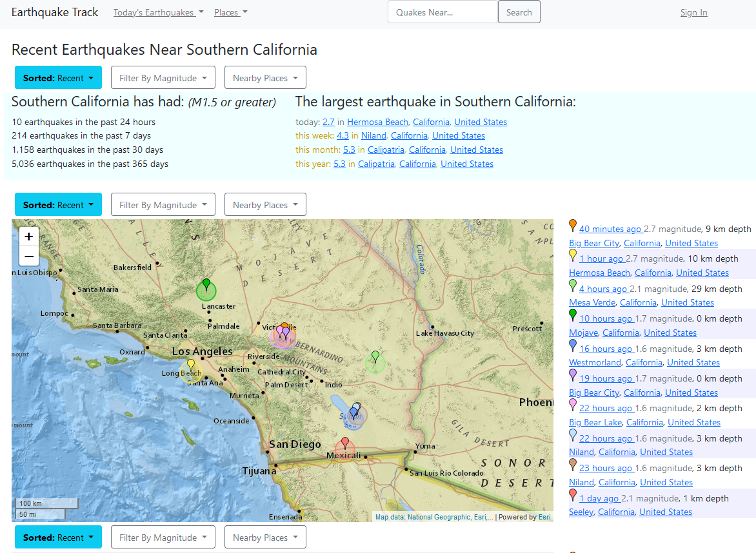Open Seeley place link
756x553 pixels.
pyautogui.click(x=581, y=512)
